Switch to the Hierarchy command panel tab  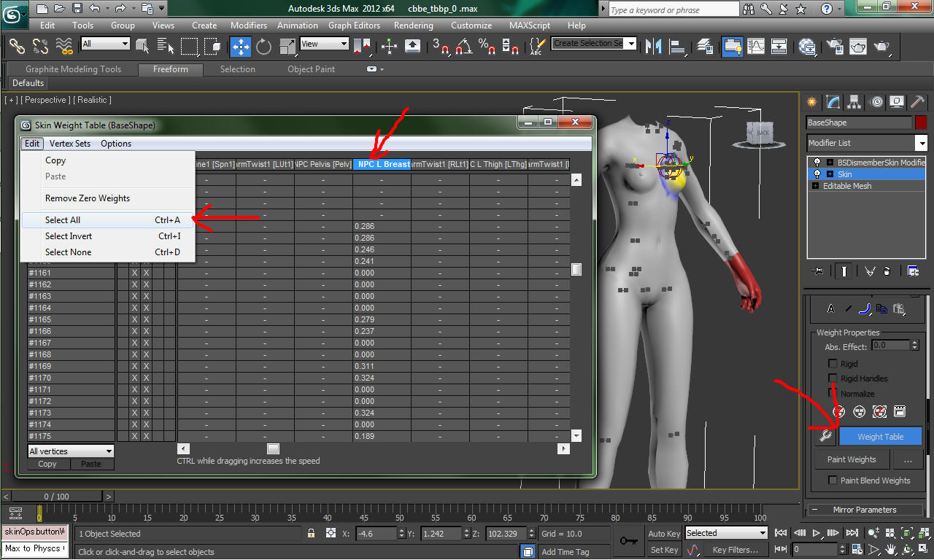pos(856,102)
